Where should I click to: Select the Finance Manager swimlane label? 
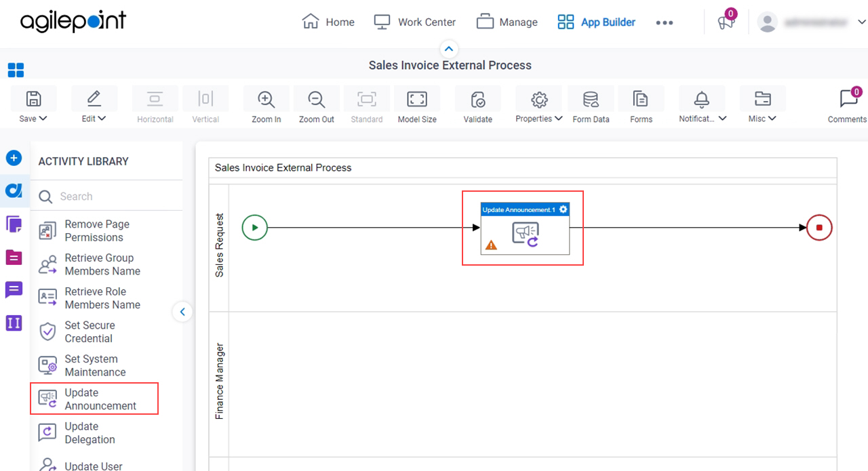(219, 381)
